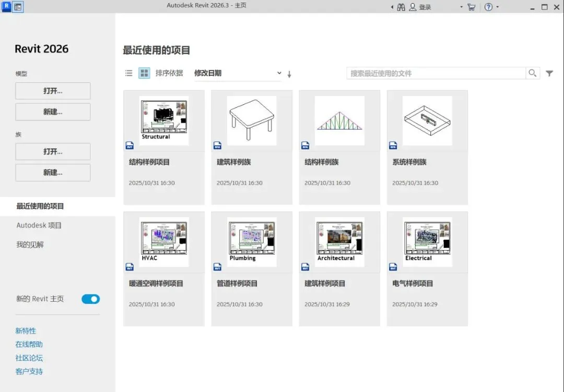564x392 pixels.
Task: Click the 2025/10/31 16:29 date under 电气样例项目
Action: tap(415, 305)
